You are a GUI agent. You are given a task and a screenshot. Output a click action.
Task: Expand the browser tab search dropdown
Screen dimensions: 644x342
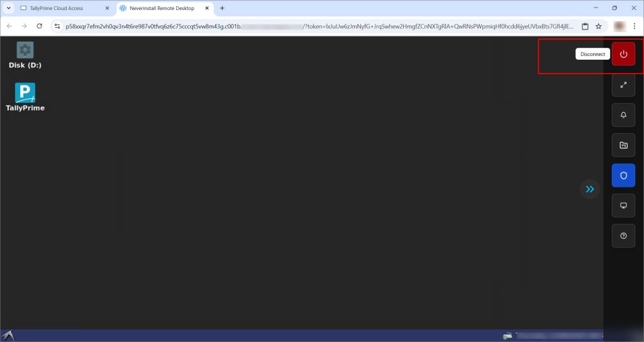9,8
